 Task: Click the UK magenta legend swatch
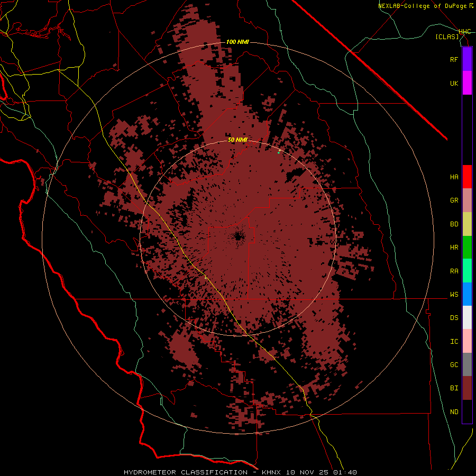coord(467,83)
